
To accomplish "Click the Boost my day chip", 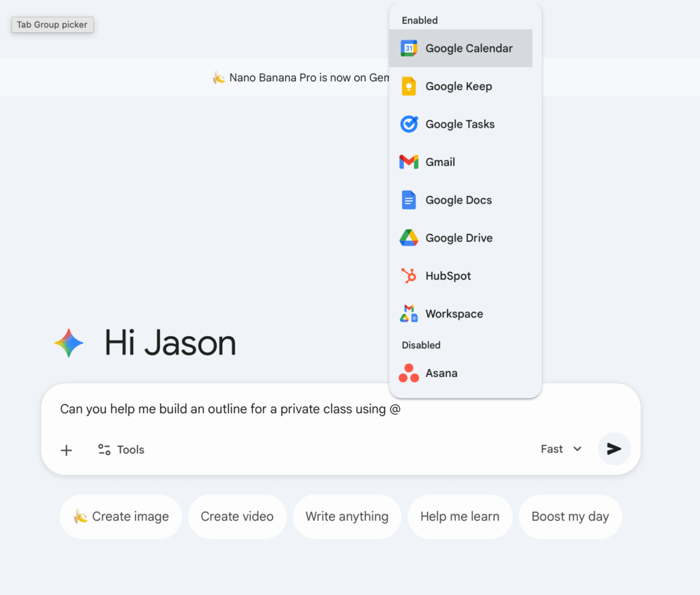I will [x=570, y=516].
